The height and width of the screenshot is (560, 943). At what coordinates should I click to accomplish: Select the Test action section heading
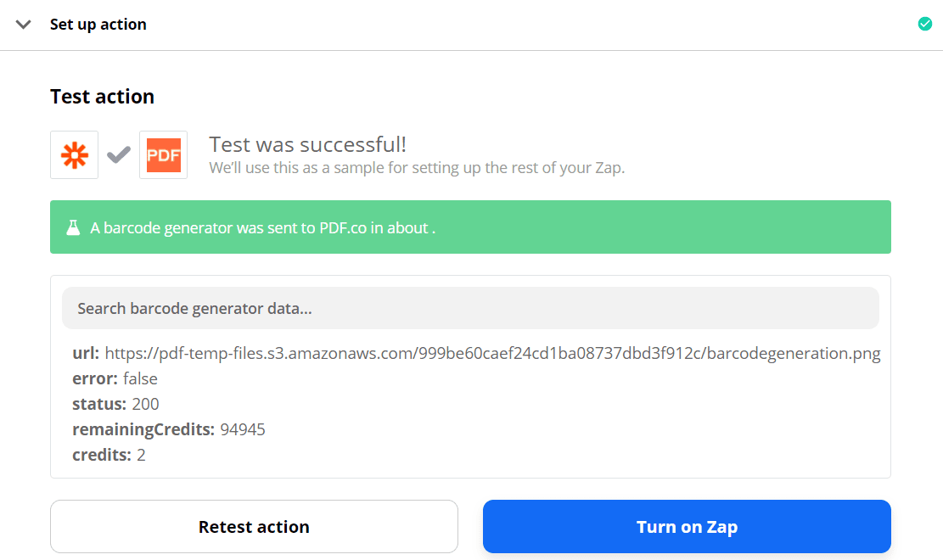[102, 96]
